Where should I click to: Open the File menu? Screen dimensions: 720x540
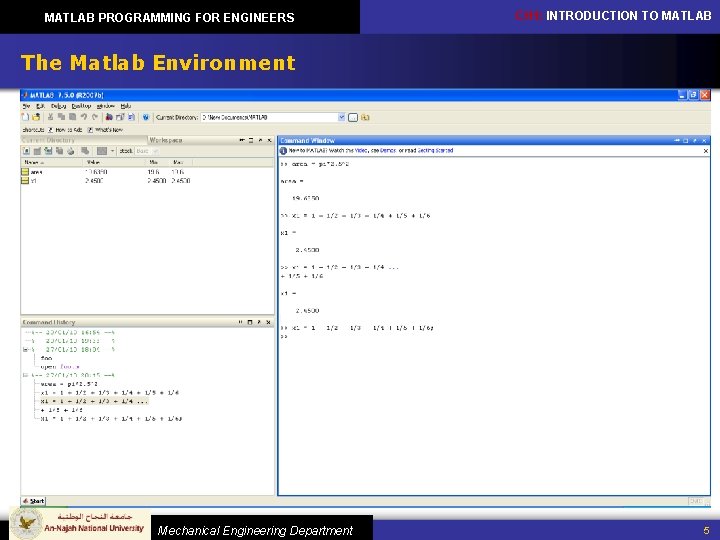tap(26, 106)
